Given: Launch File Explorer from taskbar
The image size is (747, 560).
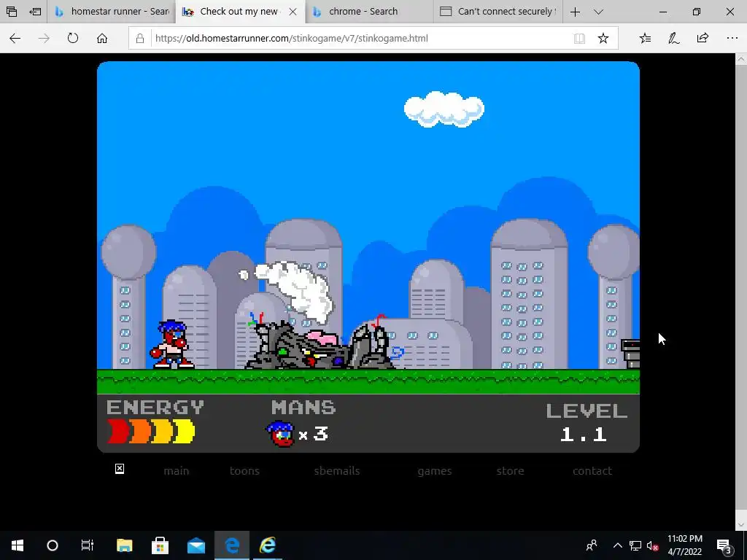Looking at the screenshot, I should point(124,545).
